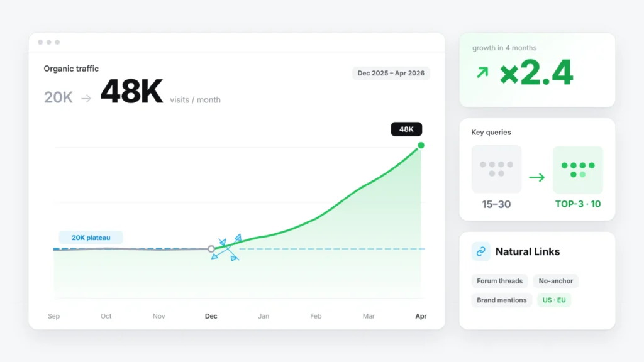Click the Jan axis label
644x362 pixels.
(x=264, y=316)
